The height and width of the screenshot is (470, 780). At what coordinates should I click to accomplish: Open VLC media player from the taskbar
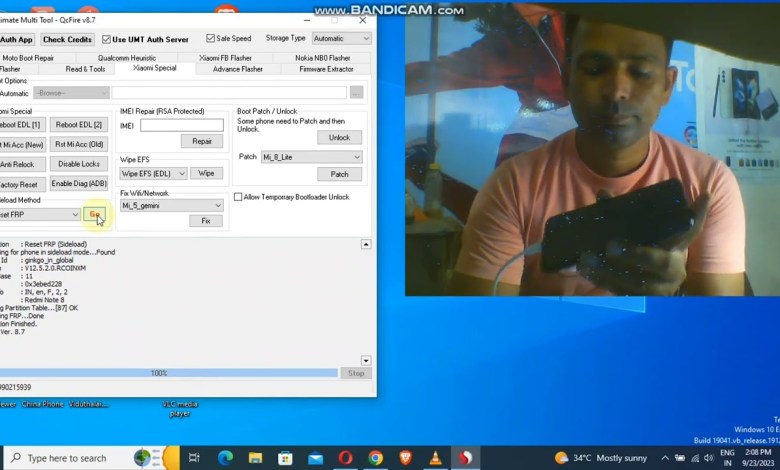435,458
